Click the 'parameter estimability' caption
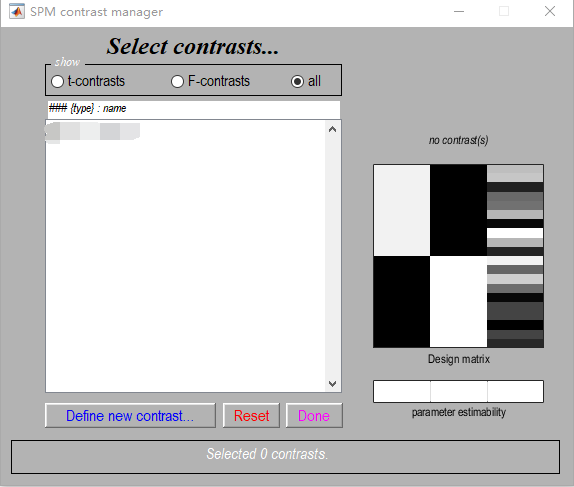The height and width of the screenshot is (487, 574). tap(459, 412)
